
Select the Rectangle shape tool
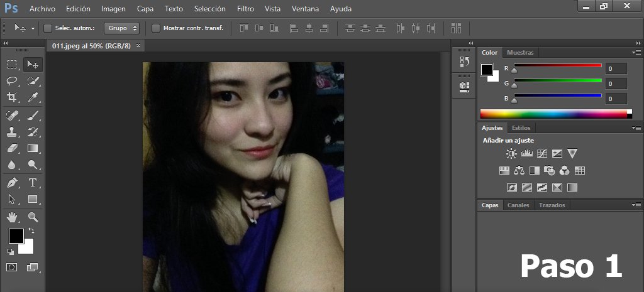pyautogui.click(x=33, y=199)
